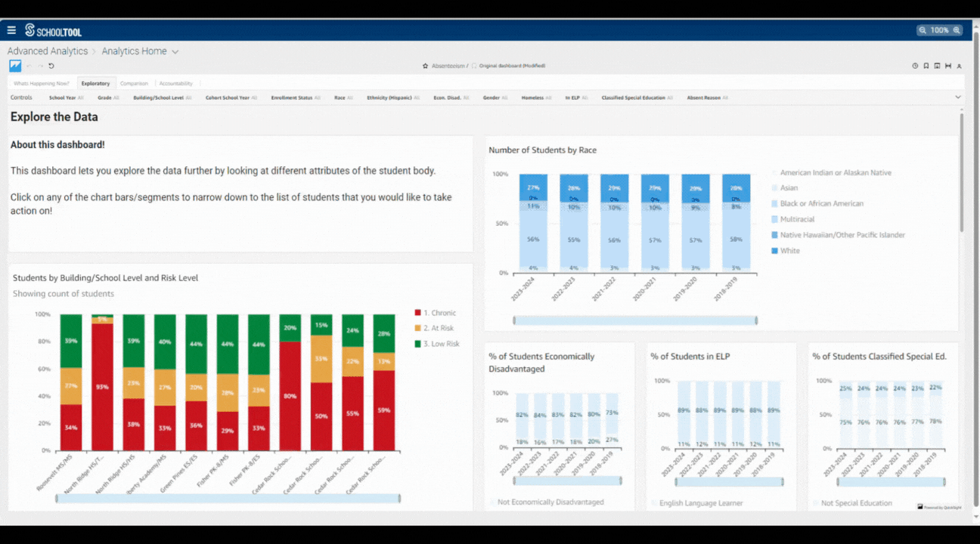Image resolution: width=980 pixels, height=544 pixels.
Task: Toggle Native Hawaiian/Other Pacific Islander legend
Action: tap(838, 235)
